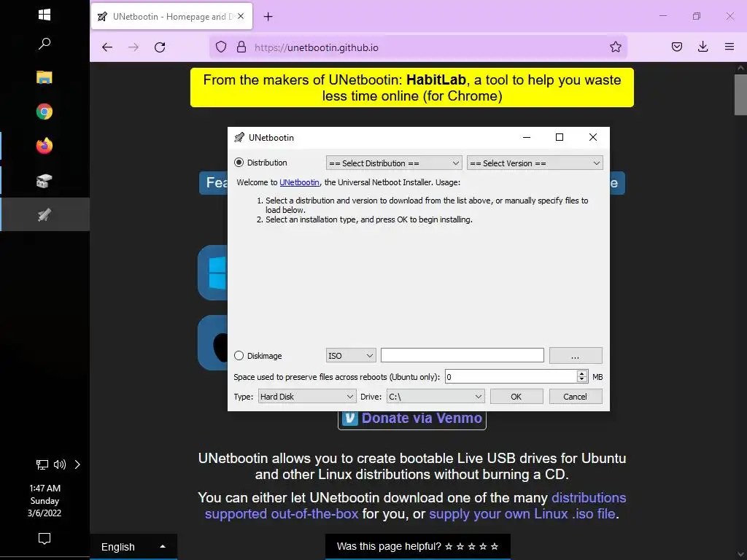Open the installer package taskbar icon

pyautogui.click(x=44, y=181)
